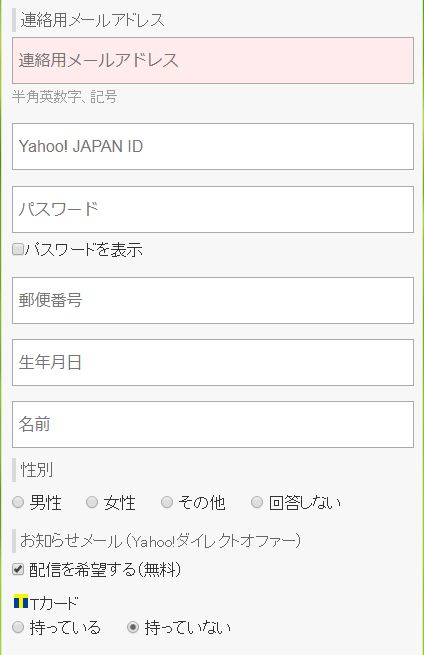Select the 男性 radio button
This screenshot has width=424, height=655.
18,502
